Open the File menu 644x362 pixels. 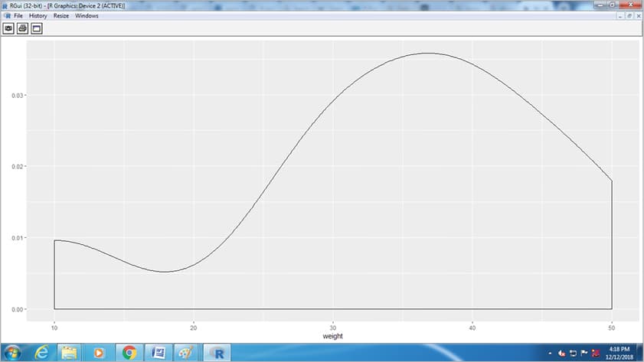tap(18, 16)
